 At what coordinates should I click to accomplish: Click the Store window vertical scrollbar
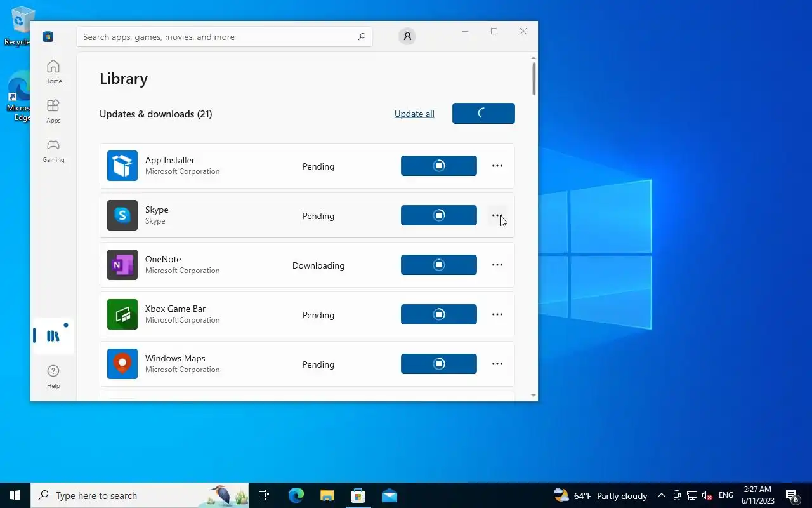tap(534, 79)
